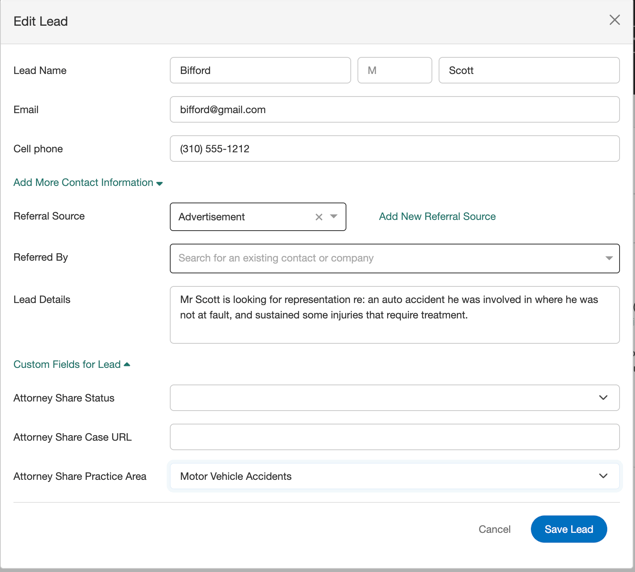Collapse Custom Fields for Lead section
Viewport: 635px width, 572px height.
click(x=72, y=365)
